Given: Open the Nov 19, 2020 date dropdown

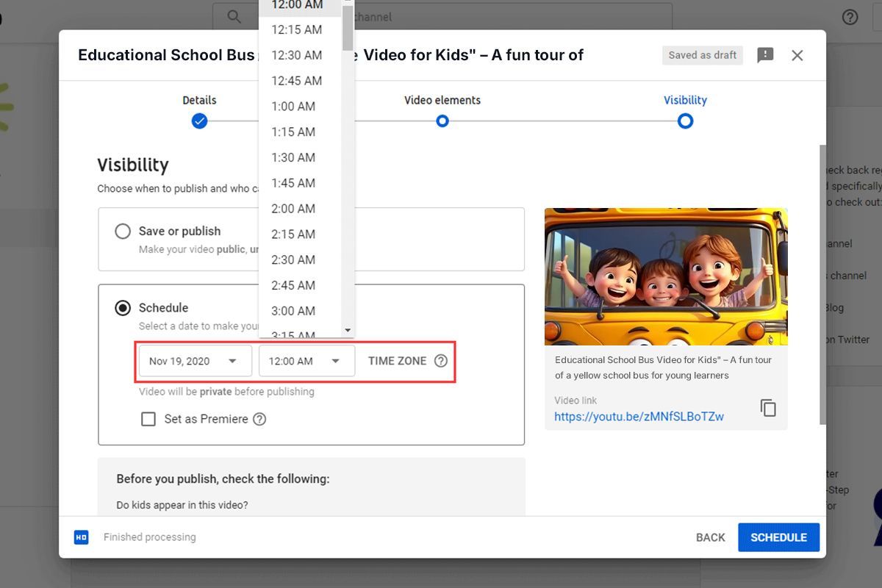Looking at the screenshot, I should [196, 361].
